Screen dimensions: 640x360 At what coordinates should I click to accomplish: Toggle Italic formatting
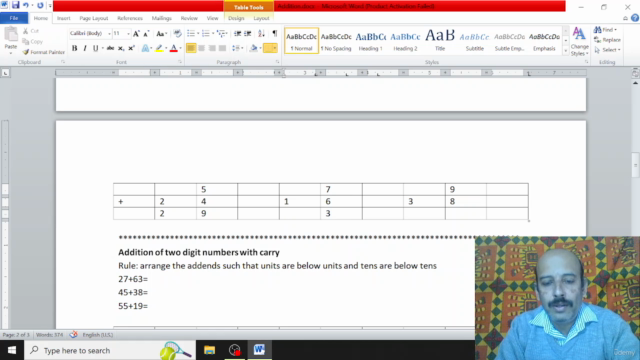[x=85, y=48]
